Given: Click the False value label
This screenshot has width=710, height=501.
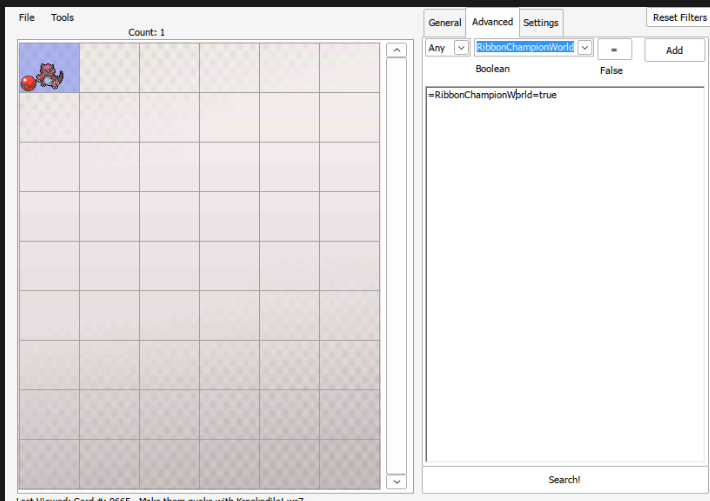Looking at the screenshot, I should tap(611, 71).
